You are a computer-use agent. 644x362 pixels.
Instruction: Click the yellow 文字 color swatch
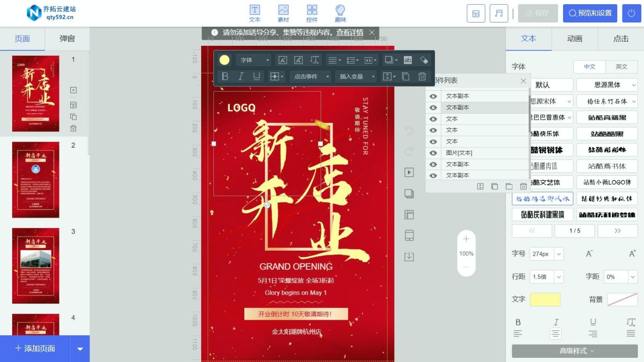click(545, 299)
